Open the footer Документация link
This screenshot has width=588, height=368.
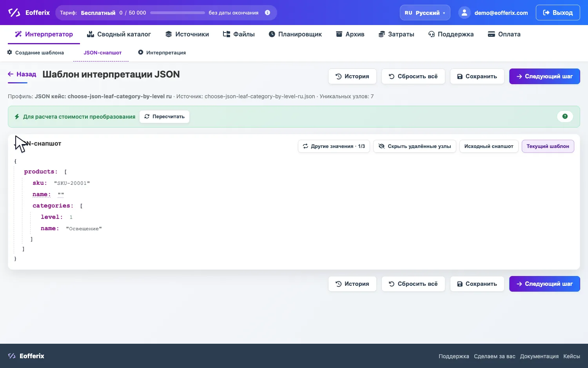point(539,356)
